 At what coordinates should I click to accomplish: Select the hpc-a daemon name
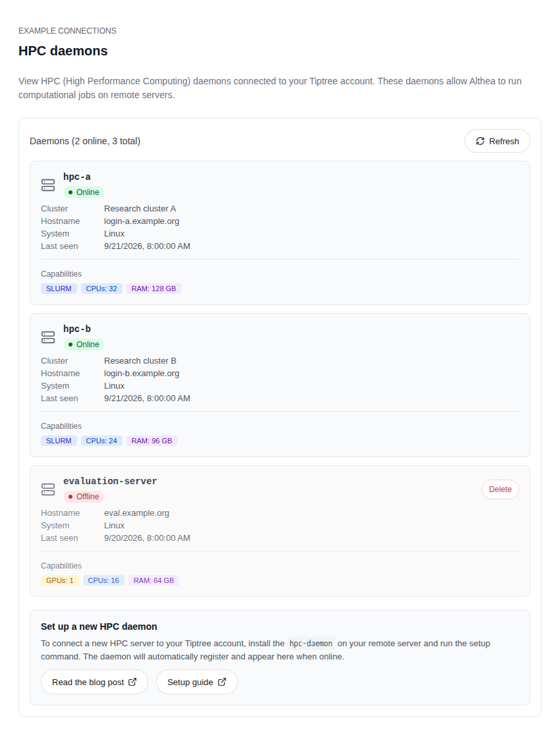(76, 177)
